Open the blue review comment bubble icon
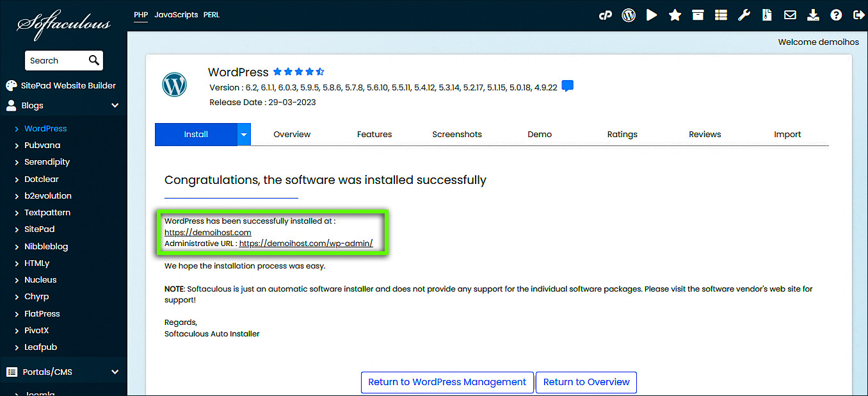 (567, 86)
